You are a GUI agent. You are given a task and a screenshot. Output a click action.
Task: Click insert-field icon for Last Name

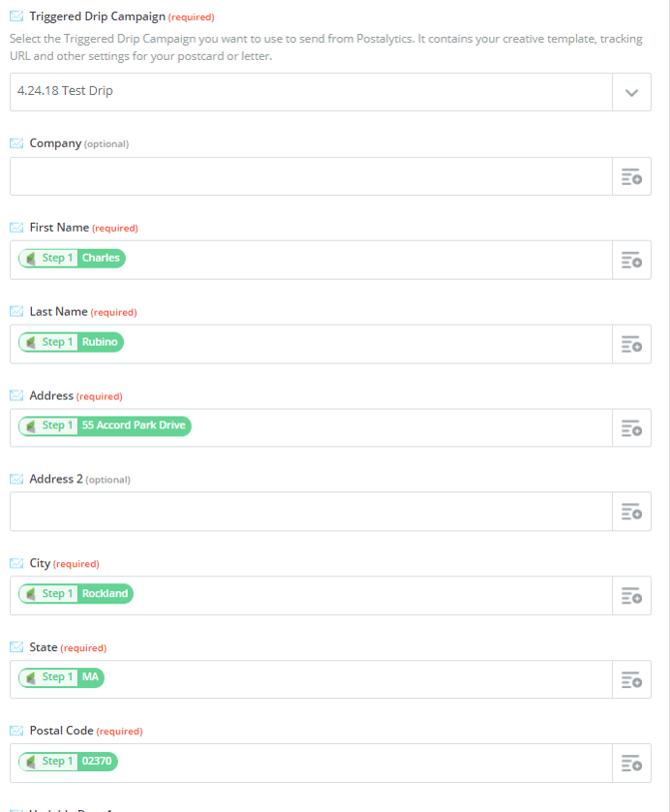pyautogui.click(x=632, y=344)
